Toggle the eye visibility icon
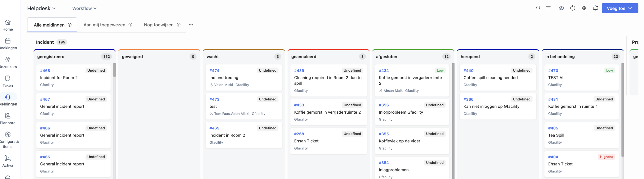 (561, 8)
